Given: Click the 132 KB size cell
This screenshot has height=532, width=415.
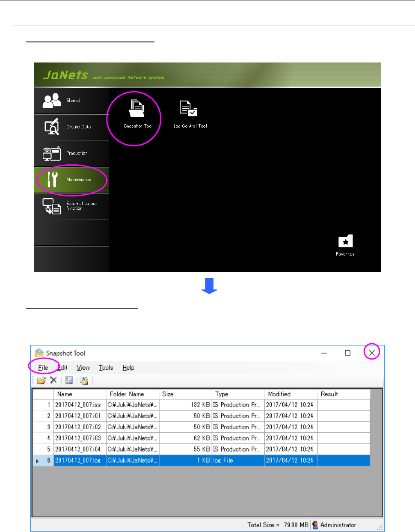Looking at the screenshot, I should click(x=185, y=405).
